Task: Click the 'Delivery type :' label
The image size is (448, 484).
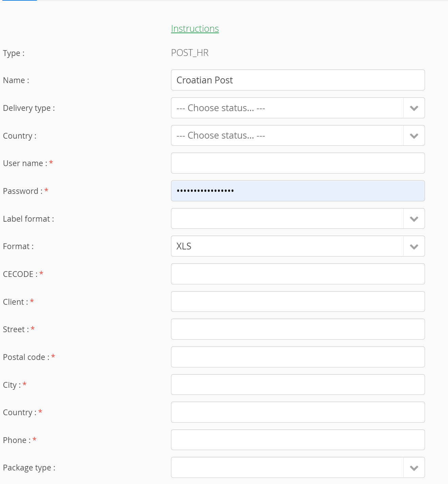Action: [29, 108]
